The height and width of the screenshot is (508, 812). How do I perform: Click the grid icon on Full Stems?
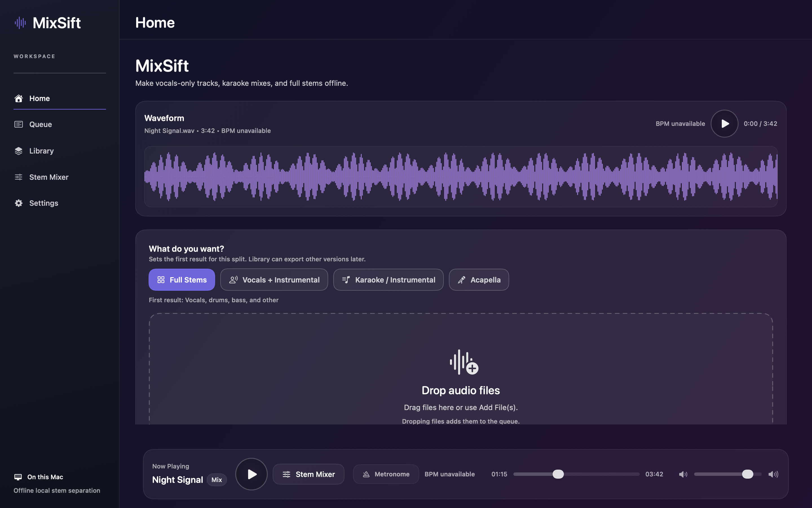(x=161, y=279)
